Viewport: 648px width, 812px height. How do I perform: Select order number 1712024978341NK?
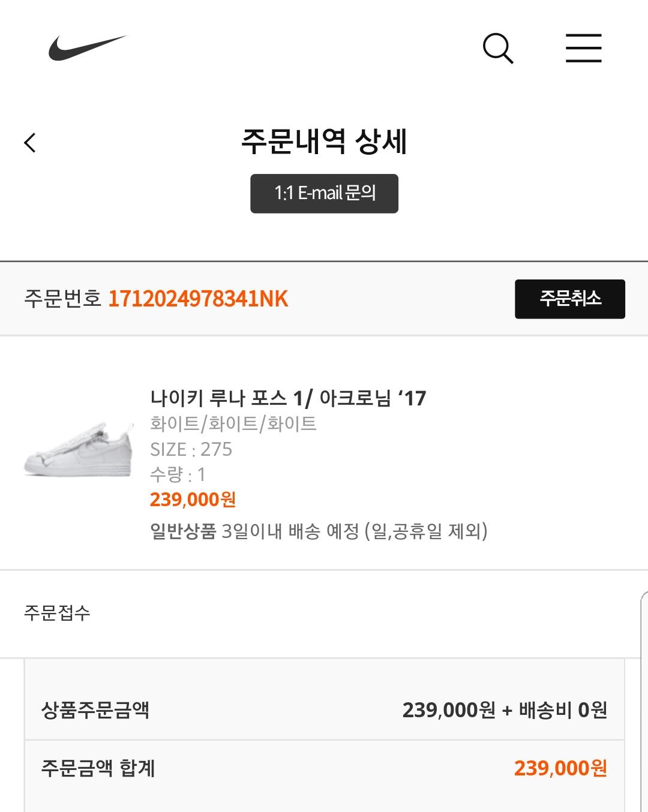tap(198, 299)
